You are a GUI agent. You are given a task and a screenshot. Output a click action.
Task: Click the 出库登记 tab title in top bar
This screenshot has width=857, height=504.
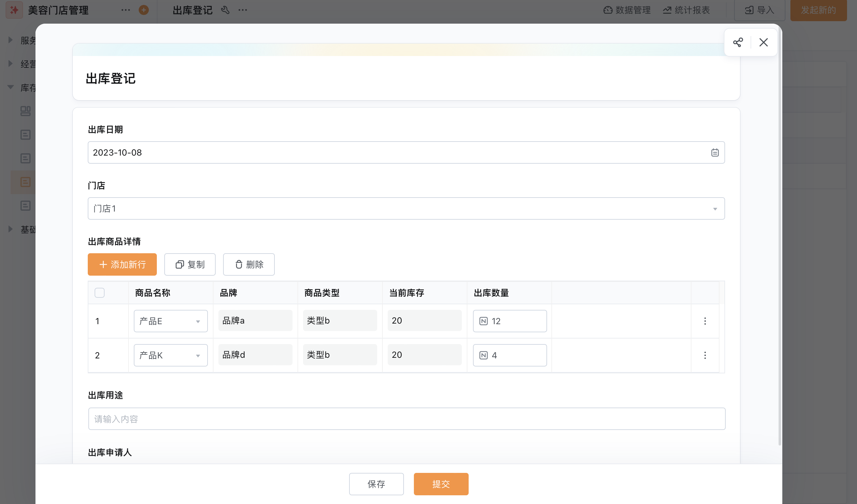pos(193,10)
